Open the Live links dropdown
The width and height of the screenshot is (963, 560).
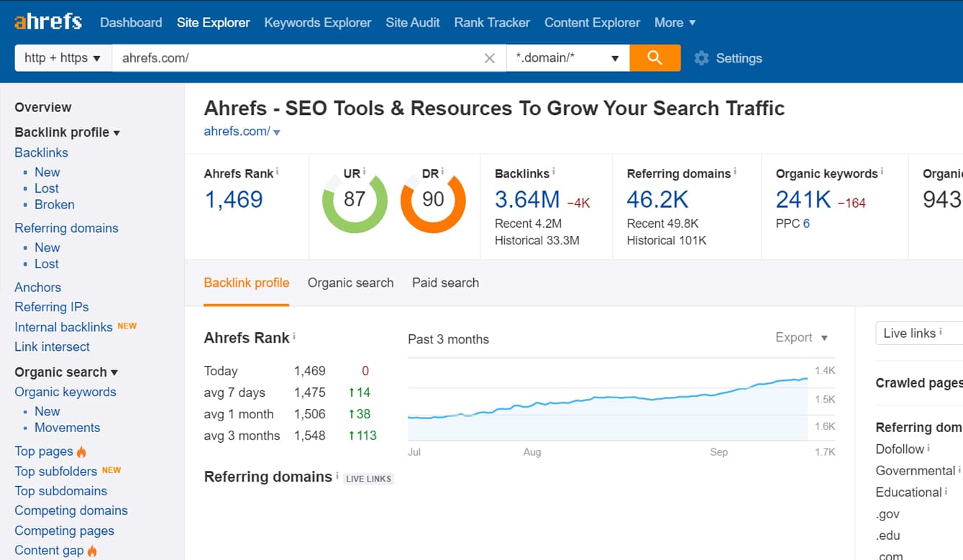coord(918,334)
